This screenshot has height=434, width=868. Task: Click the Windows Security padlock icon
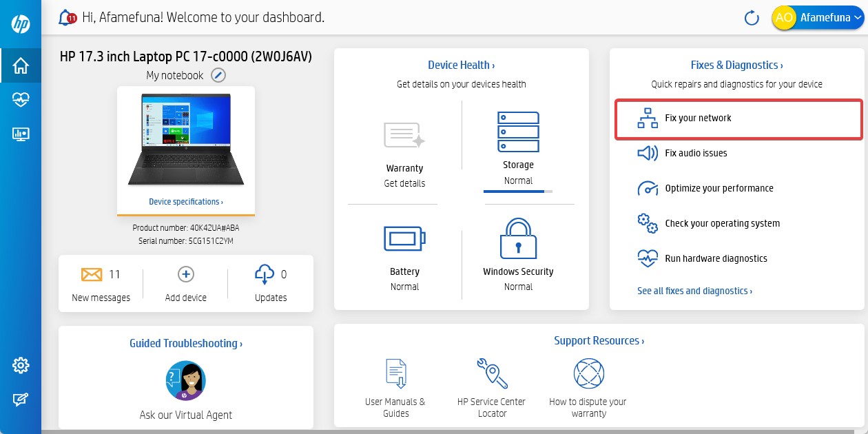coord(518,238)
